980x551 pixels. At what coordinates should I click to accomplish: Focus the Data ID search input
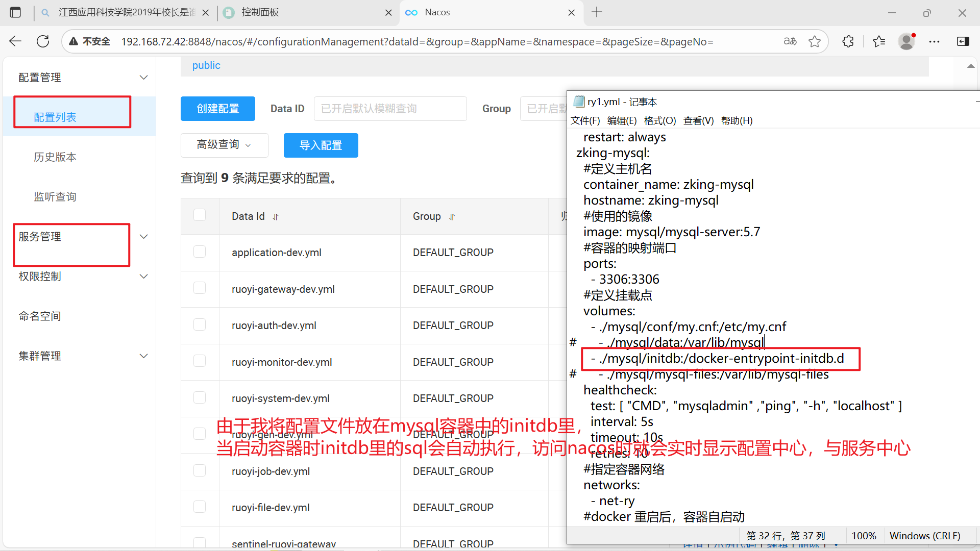390,109
